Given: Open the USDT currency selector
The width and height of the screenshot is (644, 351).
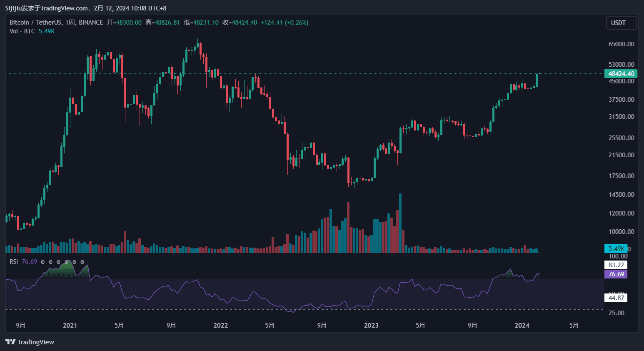Looking at the screenshot, I should [x=621, y=23].
